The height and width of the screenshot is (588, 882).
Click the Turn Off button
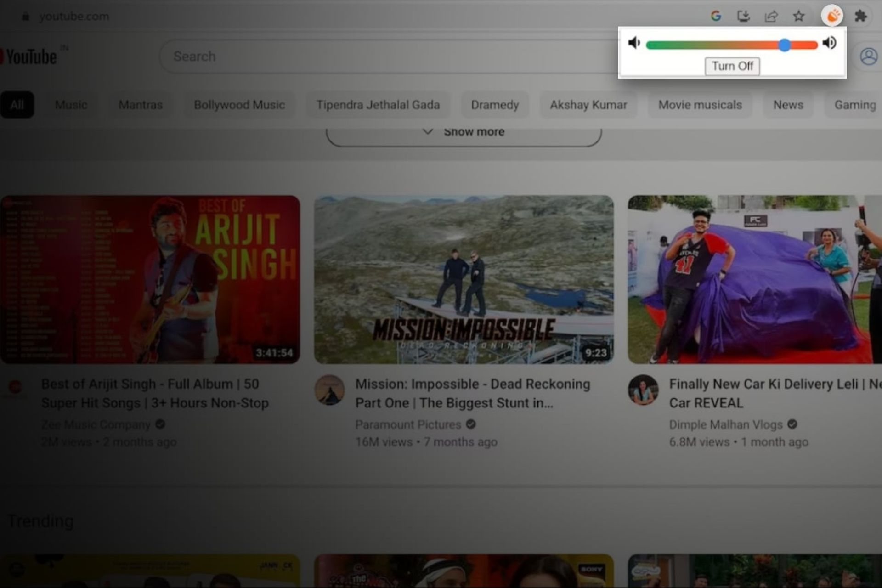(732, 66)
